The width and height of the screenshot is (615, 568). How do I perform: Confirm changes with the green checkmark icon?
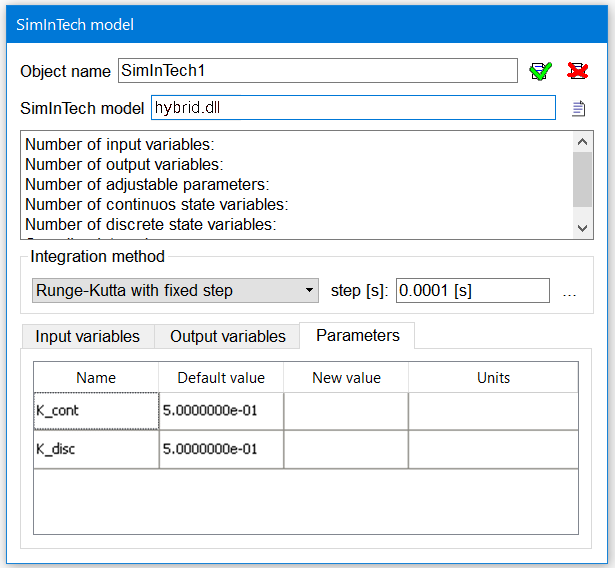(540, 71)
